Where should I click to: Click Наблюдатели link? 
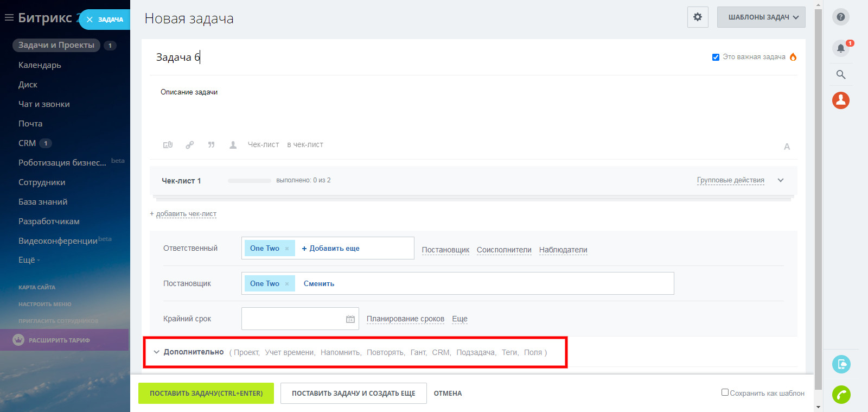coord(563,250)
